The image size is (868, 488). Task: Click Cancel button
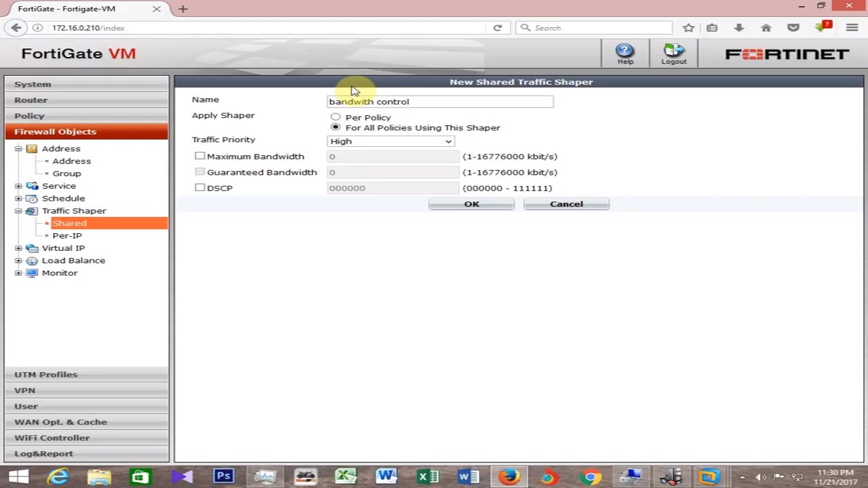point(566,204)
